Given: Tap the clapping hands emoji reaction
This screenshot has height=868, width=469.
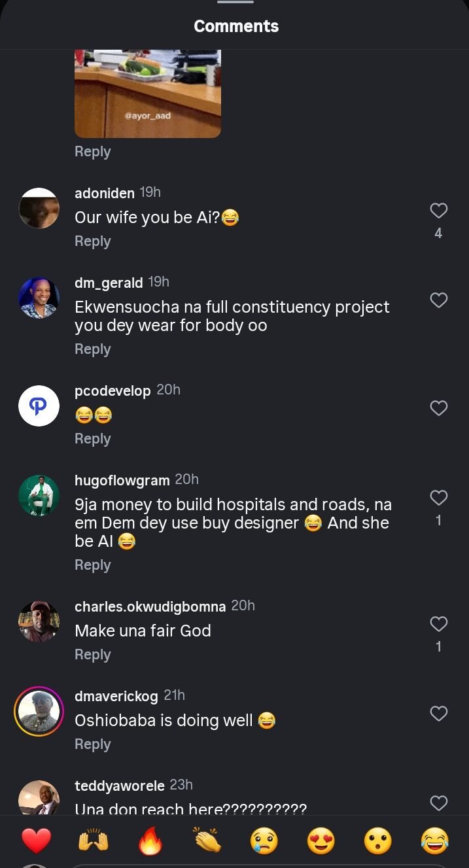Looking at the screenshot, I should (x=207, y=841).
